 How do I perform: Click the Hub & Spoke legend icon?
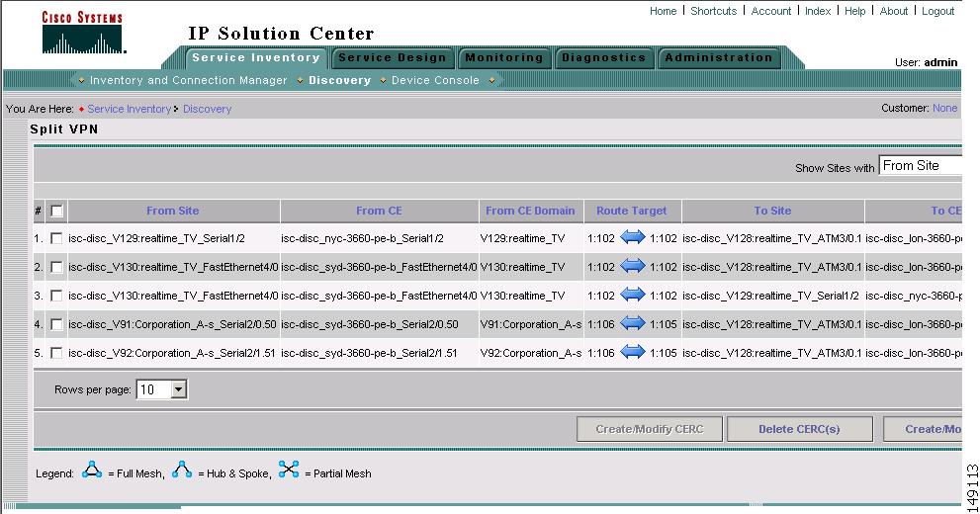tap(182, 470)
